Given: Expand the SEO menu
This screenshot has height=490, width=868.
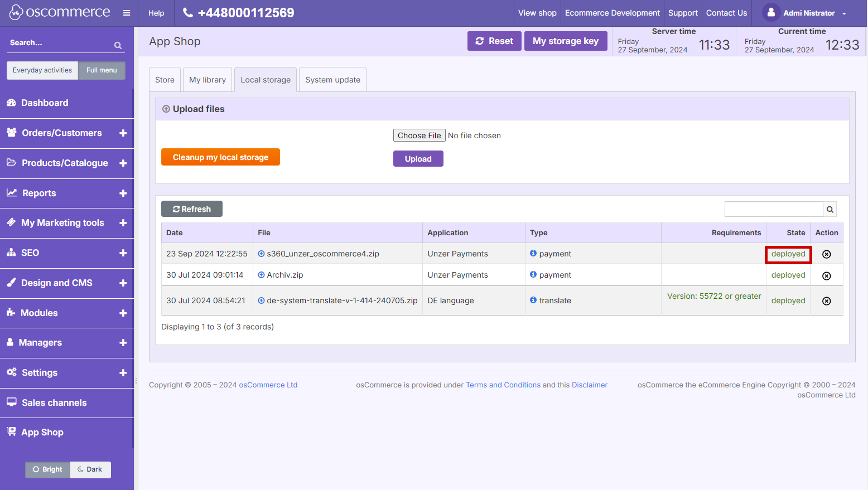Looking at the screenshot, I should point(123,253).
